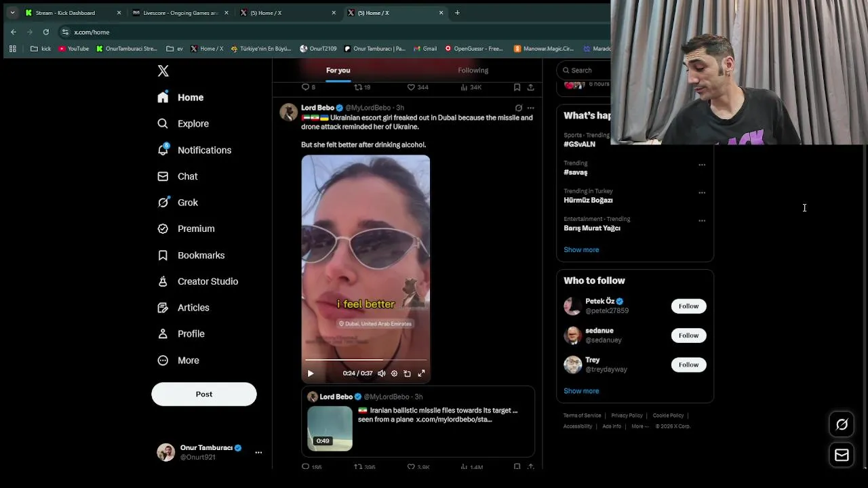Open the Terms of Service link
Screen dimensions: 868x488
click(582, 415)
